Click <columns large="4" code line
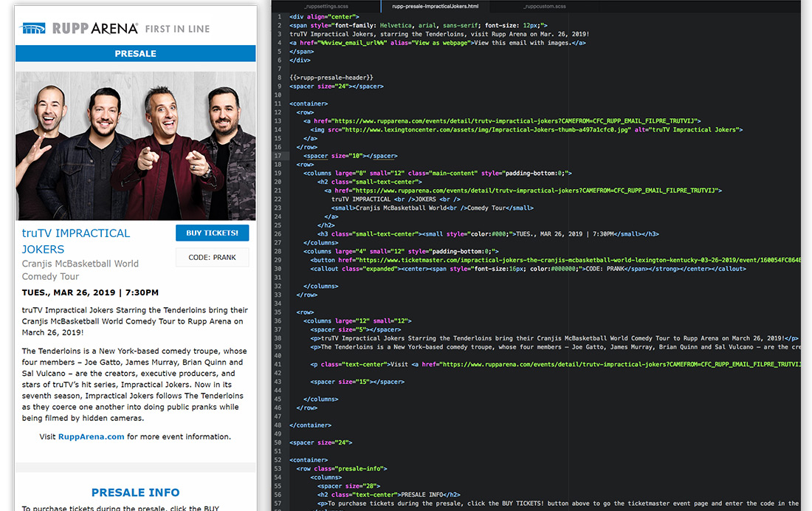 pos(402,251)
